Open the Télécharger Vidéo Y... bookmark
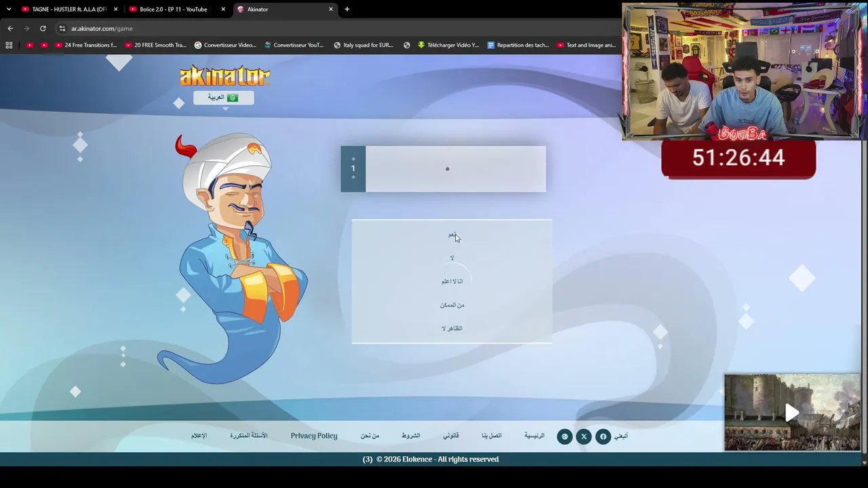This screenshot has width=868, height=488. click(448, 45)
